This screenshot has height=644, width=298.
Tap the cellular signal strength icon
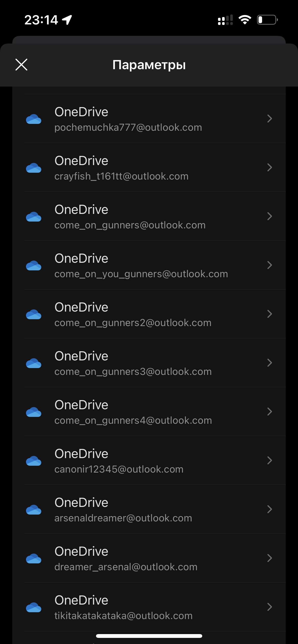[x=225, y=20]
